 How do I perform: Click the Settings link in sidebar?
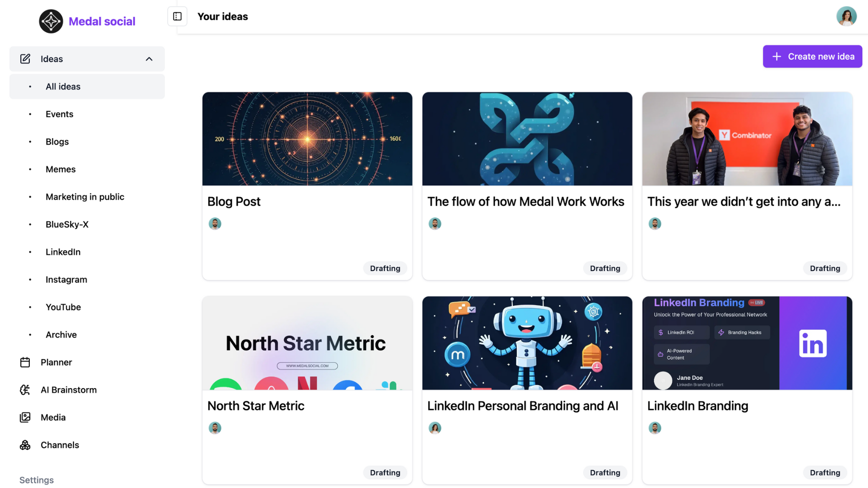tap(37, 480)
